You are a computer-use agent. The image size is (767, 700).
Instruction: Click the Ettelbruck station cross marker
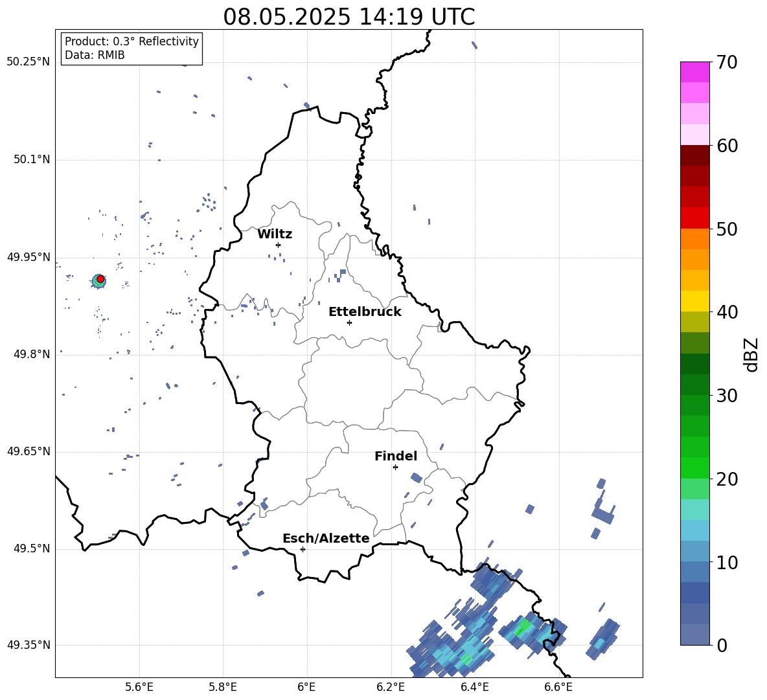pyautogui.click(x=349, y=322)
